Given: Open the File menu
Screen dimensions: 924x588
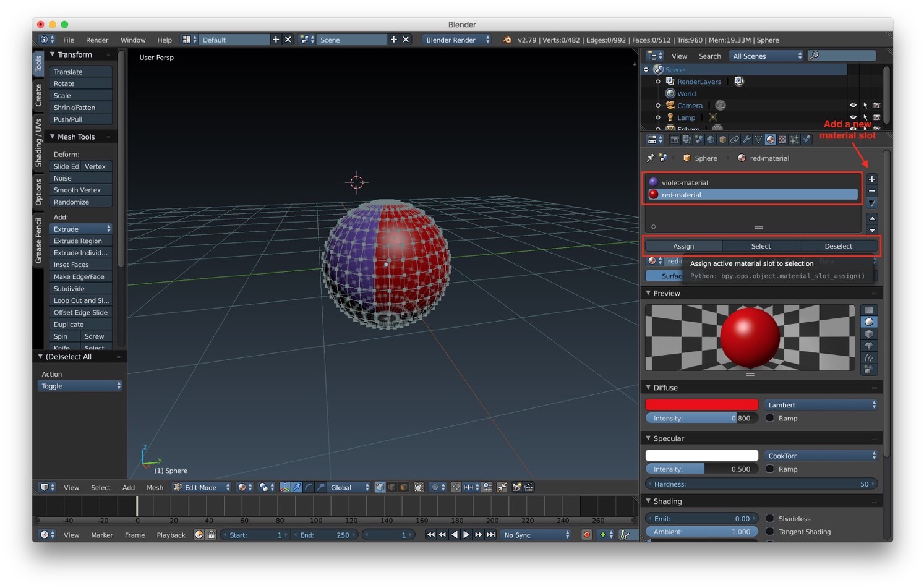Looking at the screenshot, I should 69,40.
